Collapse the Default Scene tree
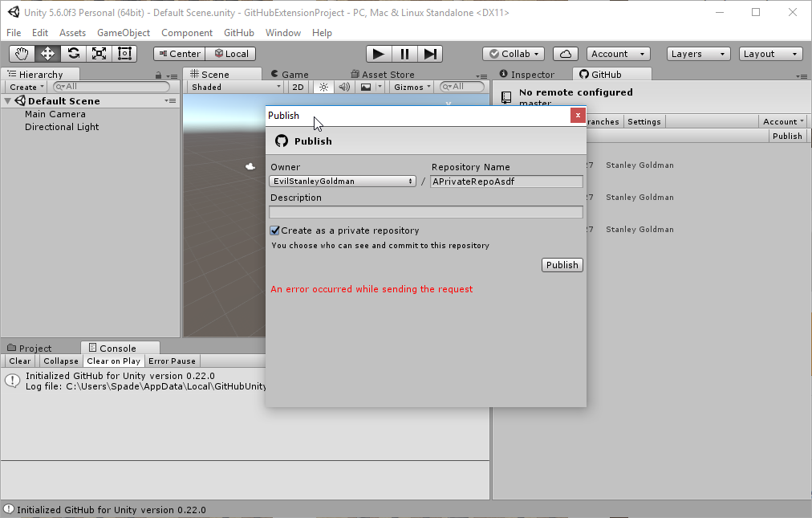This screenshot has height=518, width=812. [8, 100]
